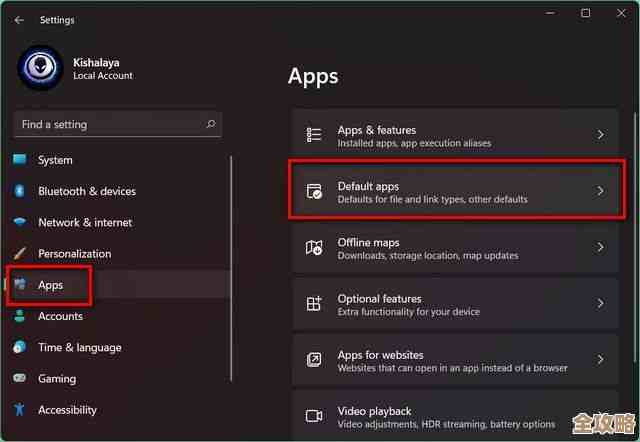Screen dimensions: 640x442
Task: Click the Offline maps icon
Action: coord(314,247)
